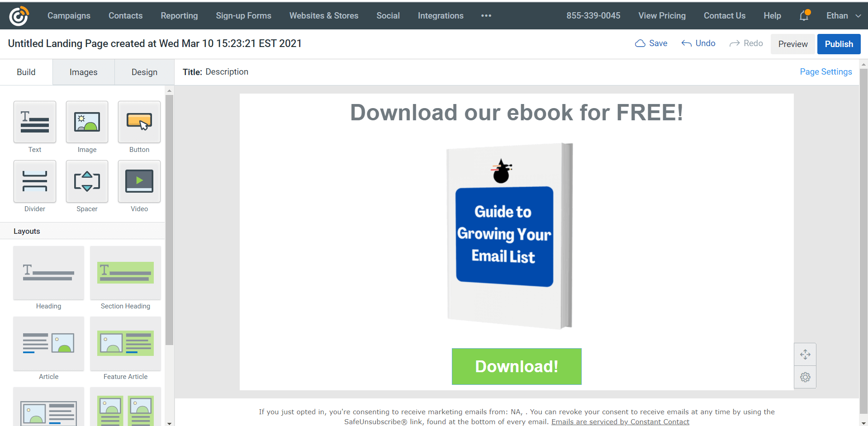The width and height of the screenshot is (868, 426).
Task: Pick the Button block icon
Action: click(x=139, y=122)
